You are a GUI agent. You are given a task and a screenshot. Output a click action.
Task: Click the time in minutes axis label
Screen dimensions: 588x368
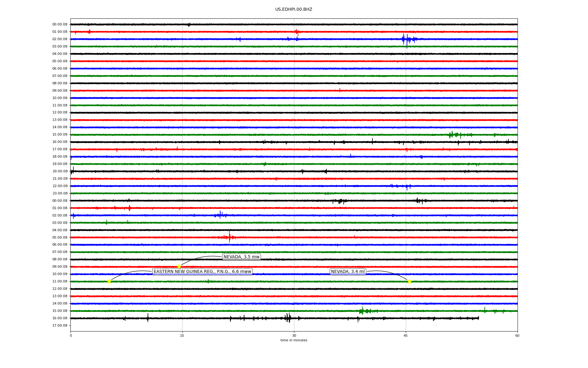(x=293, y=340)
